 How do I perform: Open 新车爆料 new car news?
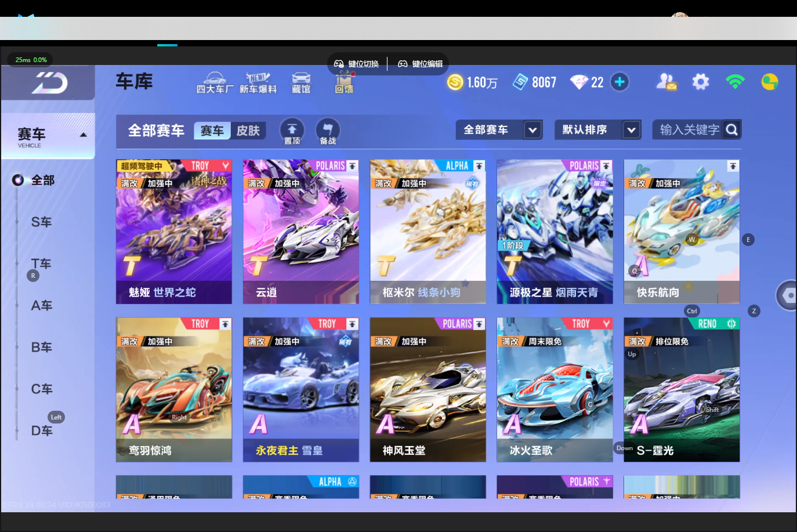pos(258,82)
